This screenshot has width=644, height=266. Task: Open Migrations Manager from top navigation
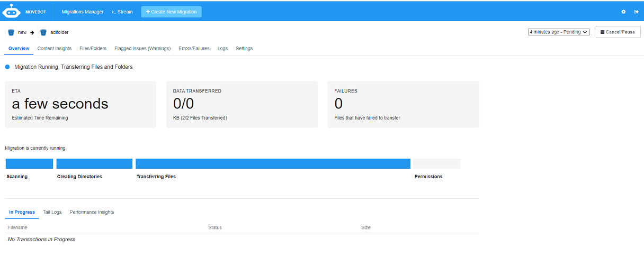pyautogui.click(x=83, y=12)
